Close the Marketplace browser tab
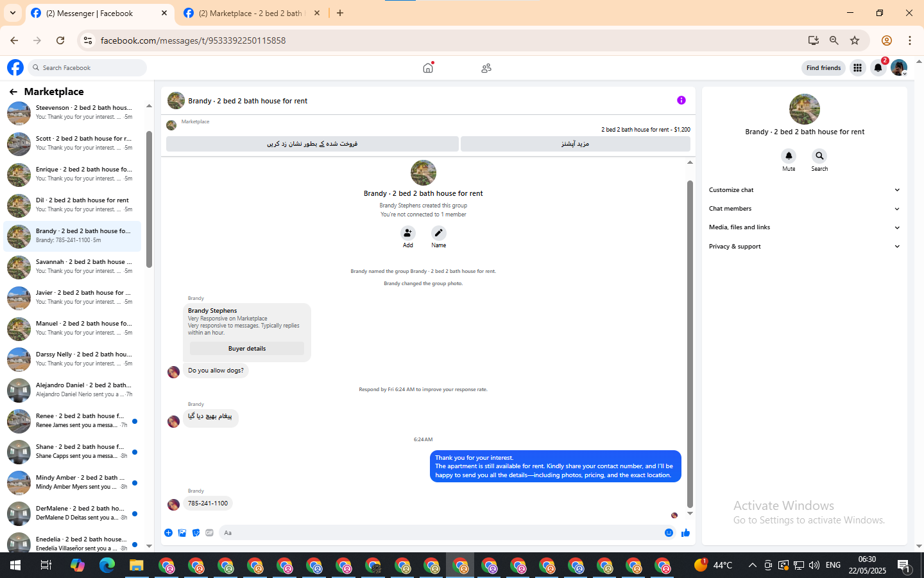924x578 pixels. [x=316, y=13]
